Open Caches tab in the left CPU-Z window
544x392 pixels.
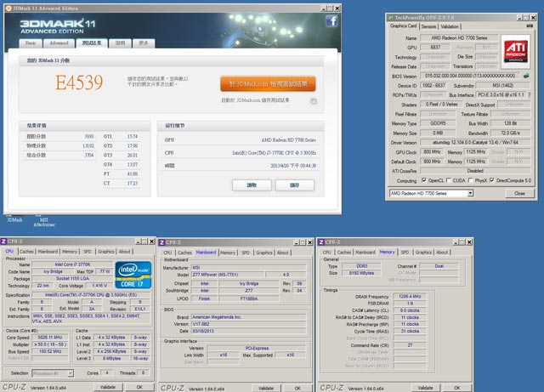(26, 252)
